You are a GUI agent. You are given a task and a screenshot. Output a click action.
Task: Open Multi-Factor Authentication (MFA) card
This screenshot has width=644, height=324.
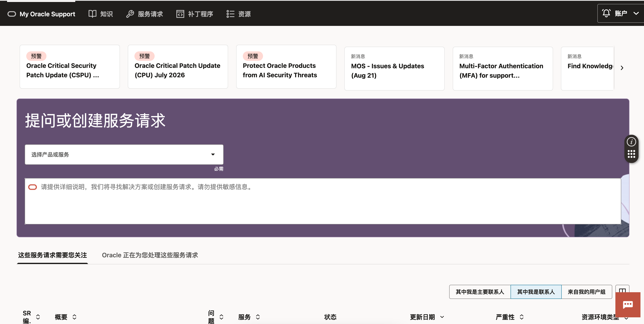pyautogui.click(x=503, y=69)
